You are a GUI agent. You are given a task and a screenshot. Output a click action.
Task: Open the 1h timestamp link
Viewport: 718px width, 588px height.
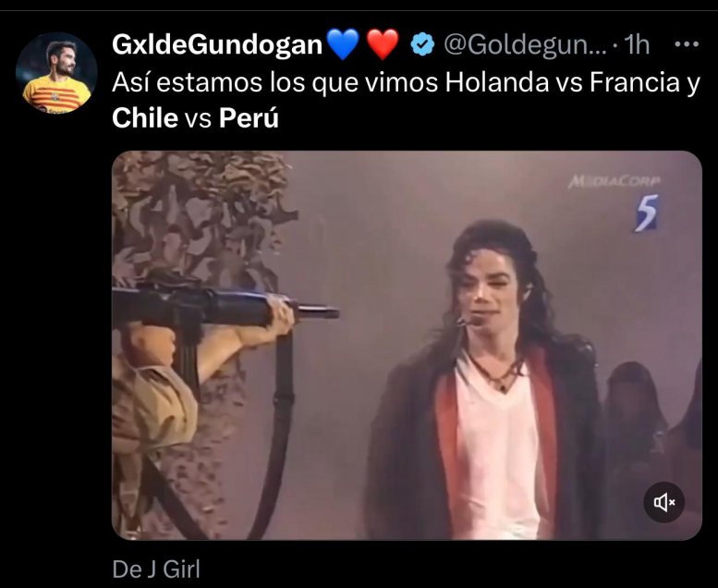637,45
